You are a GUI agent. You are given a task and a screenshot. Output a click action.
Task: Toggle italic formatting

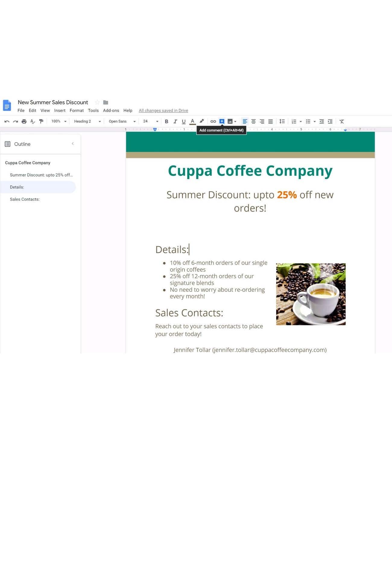(175, 121)
